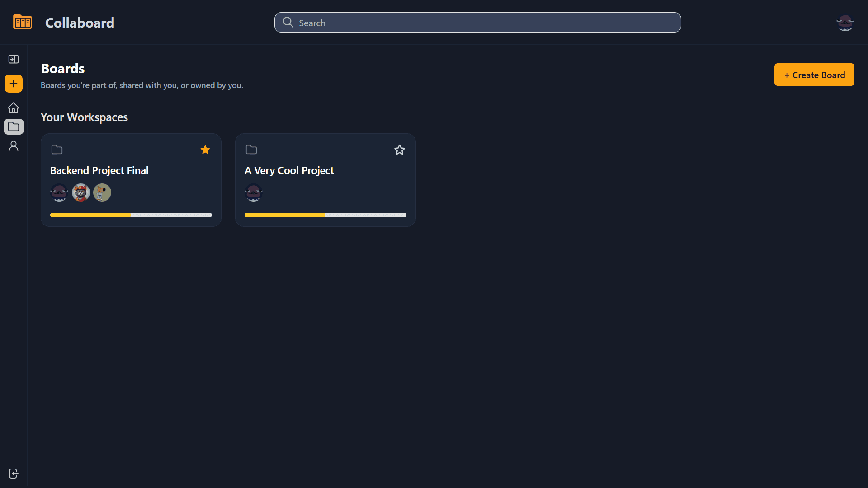This screenshot has height=488, width=868.
Task: Open the profile person icon in sidebar
Action: 14,146
